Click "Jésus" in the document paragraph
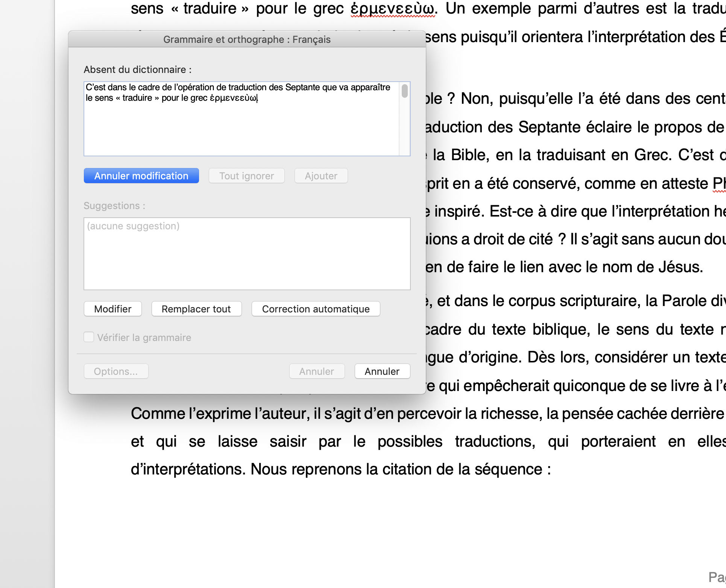This screenshot has height=588, width=726. pyautogui.click(x=680, y=267)
